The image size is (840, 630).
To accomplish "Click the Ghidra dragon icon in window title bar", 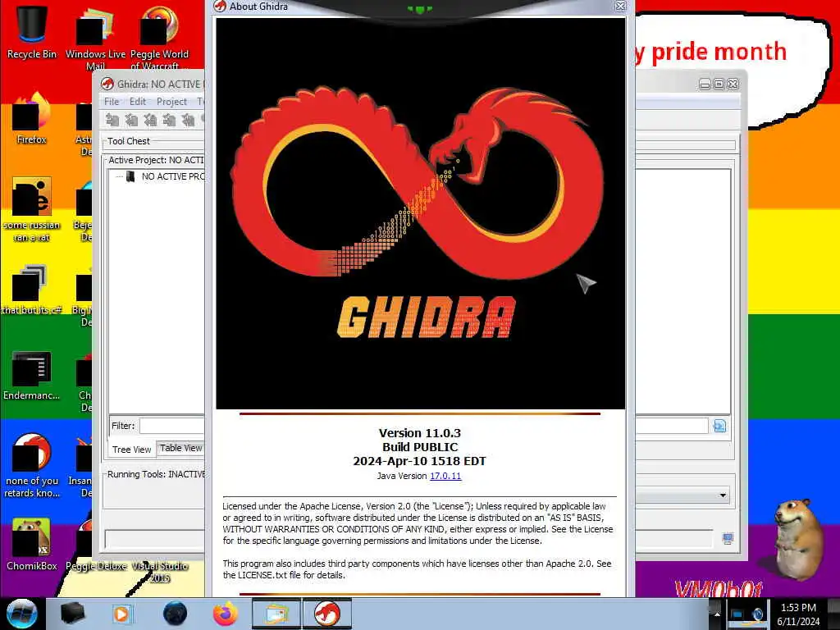I will coord(107,84).
